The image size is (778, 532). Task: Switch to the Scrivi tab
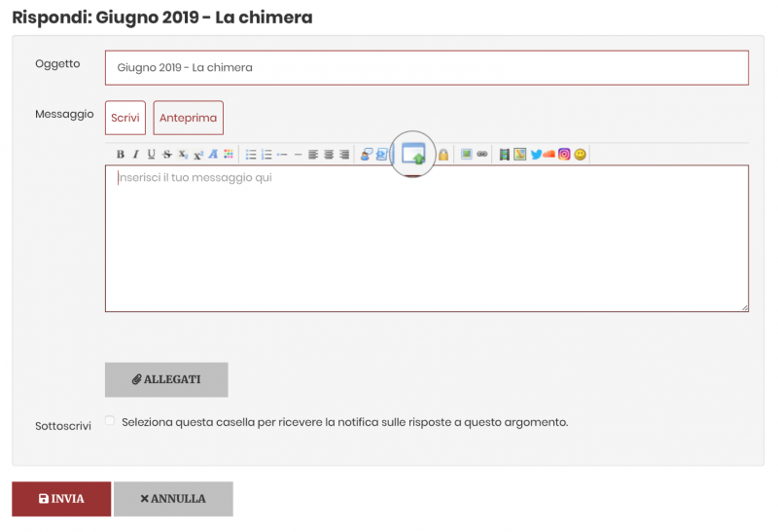(125, 118)
